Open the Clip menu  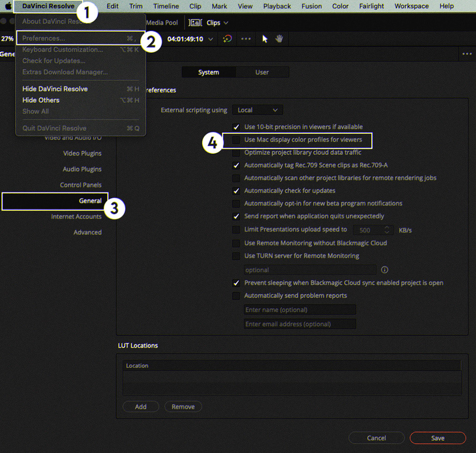(x=195, y=6)
